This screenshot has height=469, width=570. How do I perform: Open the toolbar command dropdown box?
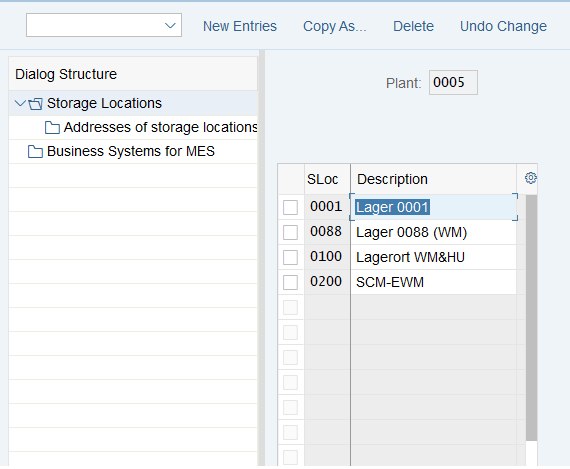pyautogui.click(x=104, y=25)
